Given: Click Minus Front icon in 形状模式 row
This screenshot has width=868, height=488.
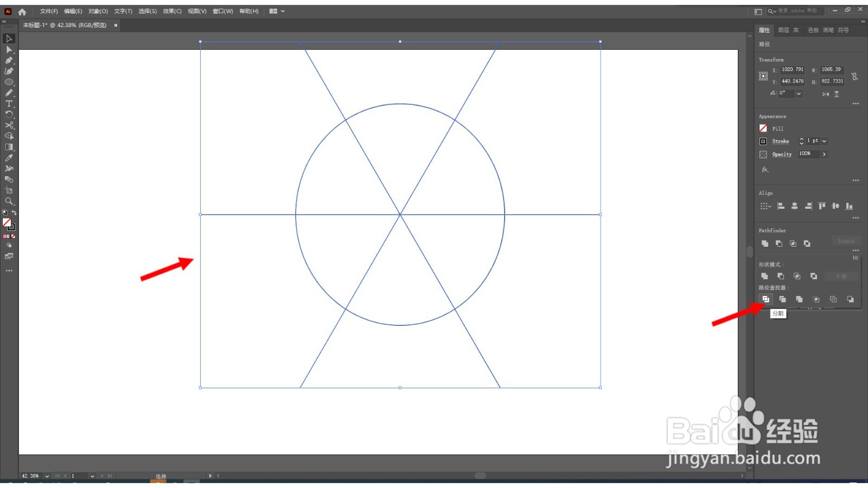Looking at the screenshot, I should point(781,276).
